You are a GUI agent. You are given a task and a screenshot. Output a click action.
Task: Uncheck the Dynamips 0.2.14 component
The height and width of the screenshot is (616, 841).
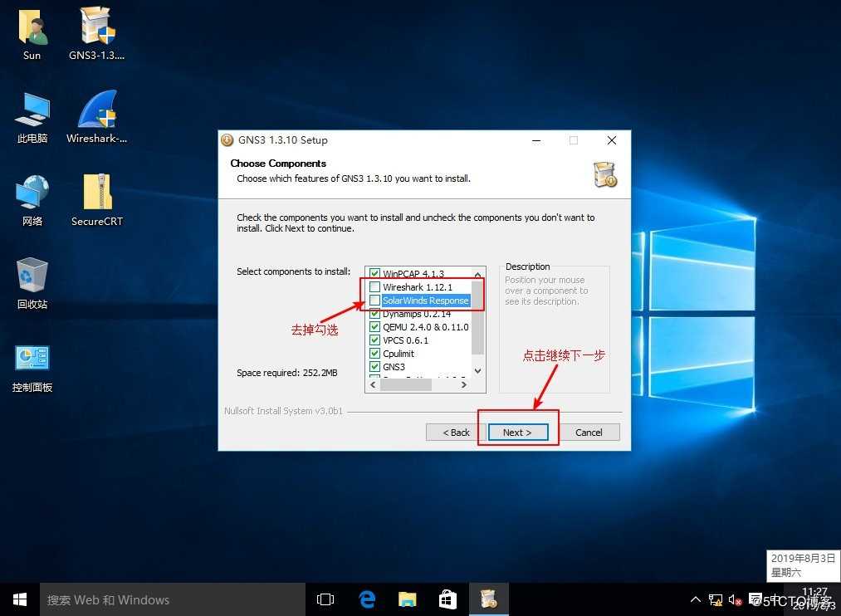(375, 314)
